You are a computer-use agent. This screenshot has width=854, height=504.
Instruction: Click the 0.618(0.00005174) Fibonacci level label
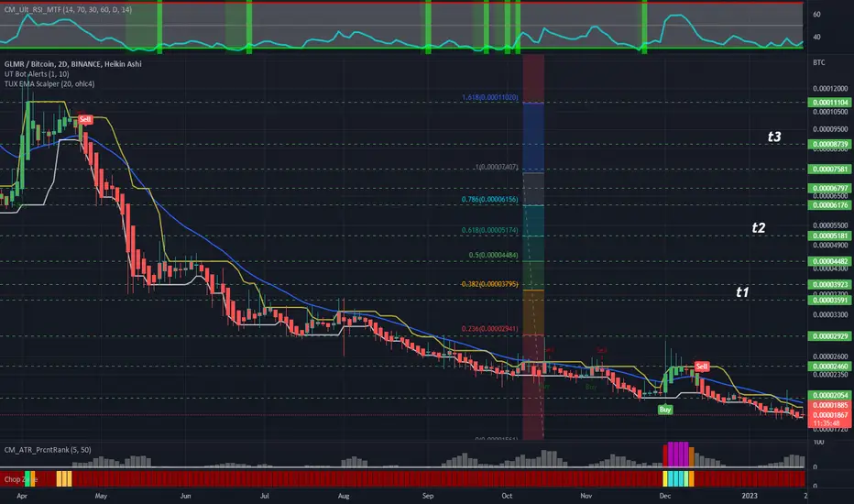pos(490,230)
